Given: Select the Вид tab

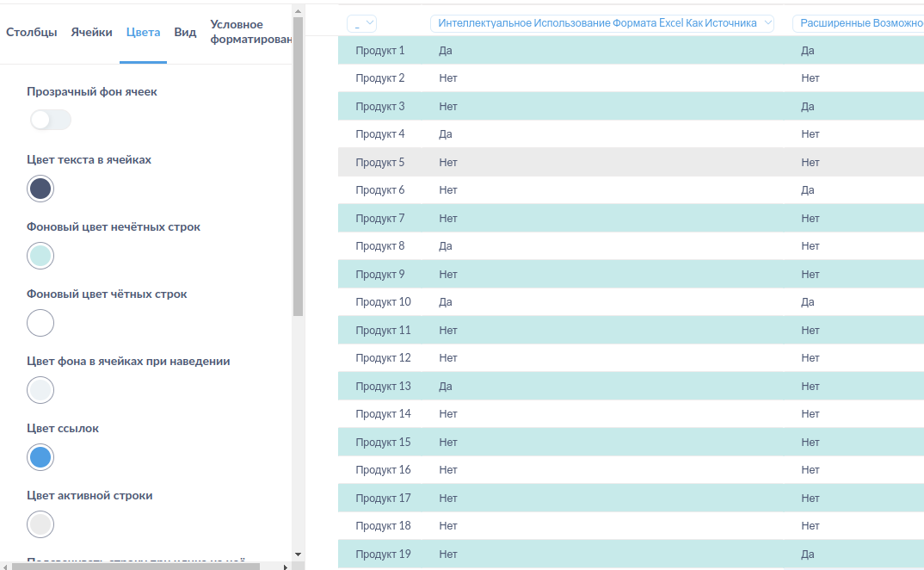Looking at the screenshot, I should click(185, 33).
